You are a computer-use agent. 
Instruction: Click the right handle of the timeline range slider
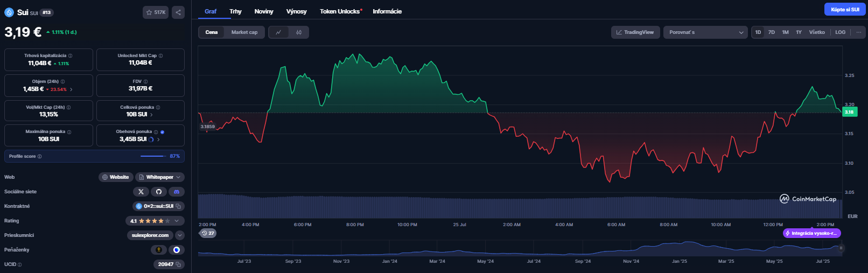tap(841, 248)
